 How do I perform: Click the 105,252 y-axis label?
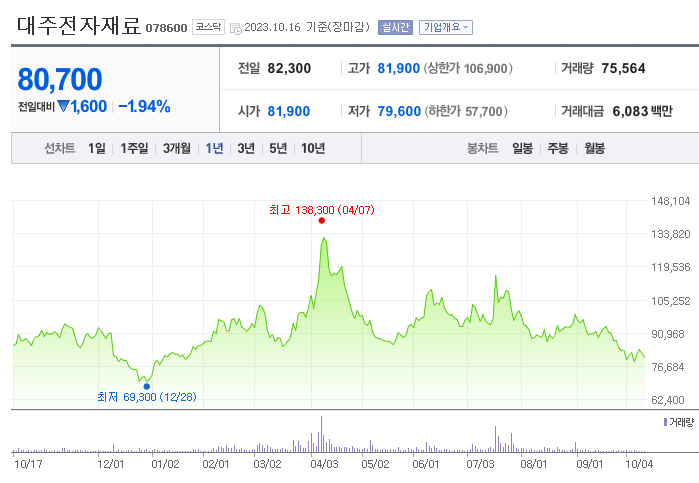tap(670, 301)
